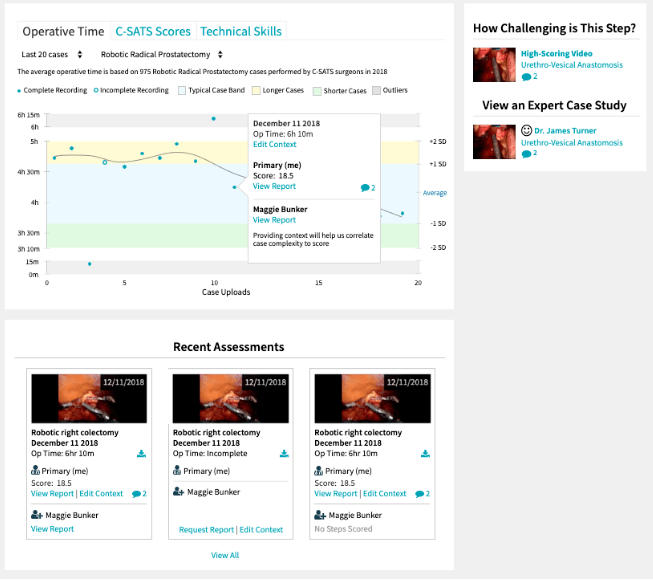
Task: Click View All recent assessments link
Action: point(225,555)
